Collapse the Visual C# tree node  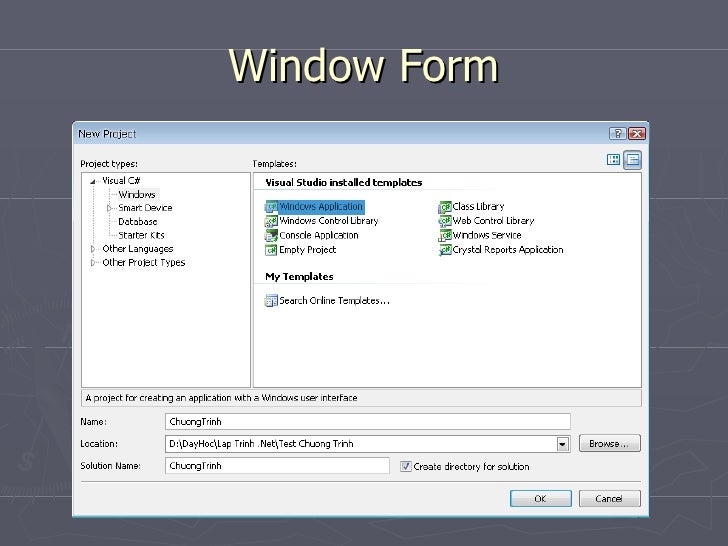point(93,181)
